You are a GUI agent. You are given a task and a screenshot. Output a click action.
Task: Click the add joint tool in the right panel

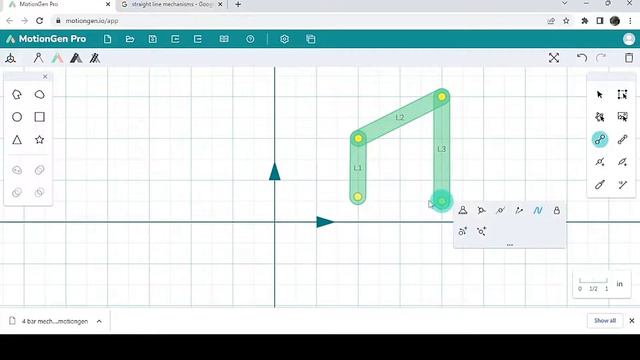600,162
